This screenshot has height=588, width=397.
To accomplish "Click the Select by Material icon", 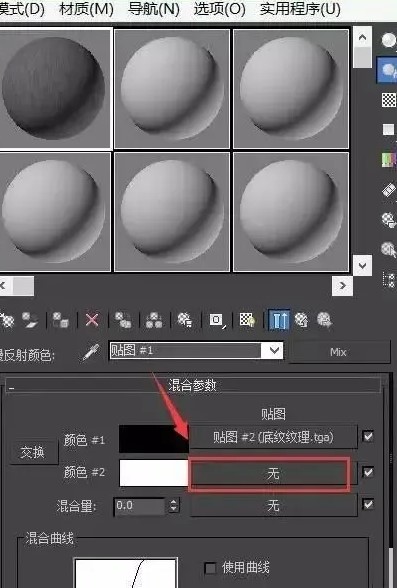I will [x=388, y=250].
